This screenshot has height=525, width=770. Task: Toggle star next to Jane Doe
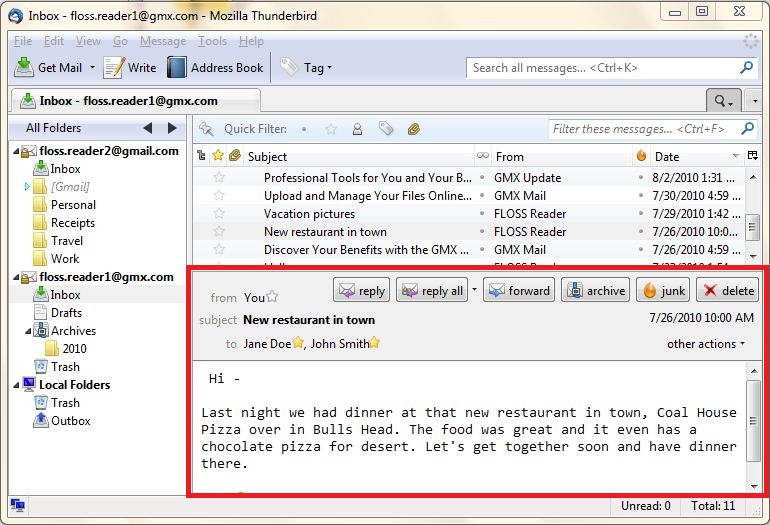(298, 344)
